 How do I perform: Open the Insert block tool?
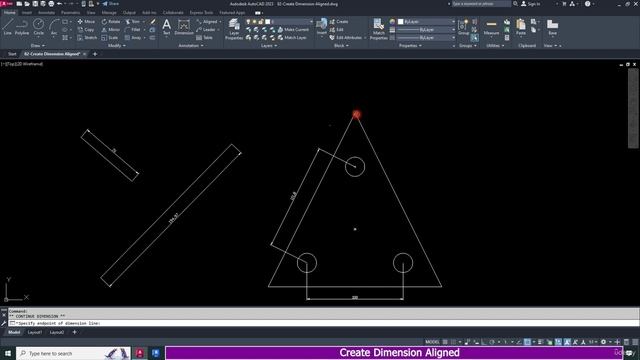[x=322, y=27]
